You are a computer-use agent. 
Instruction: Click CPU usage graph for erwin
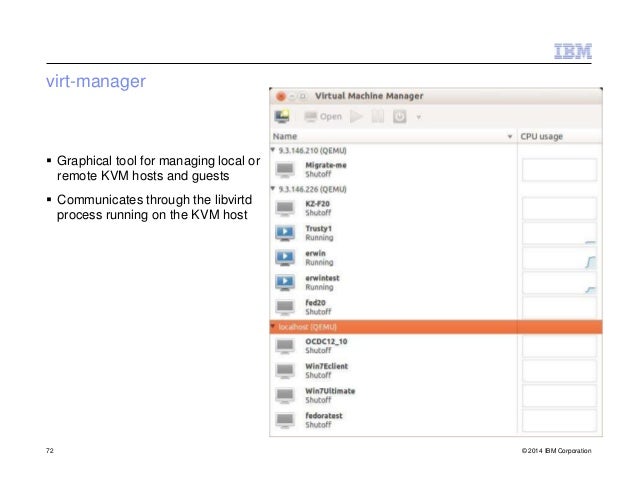pos(559,258)
